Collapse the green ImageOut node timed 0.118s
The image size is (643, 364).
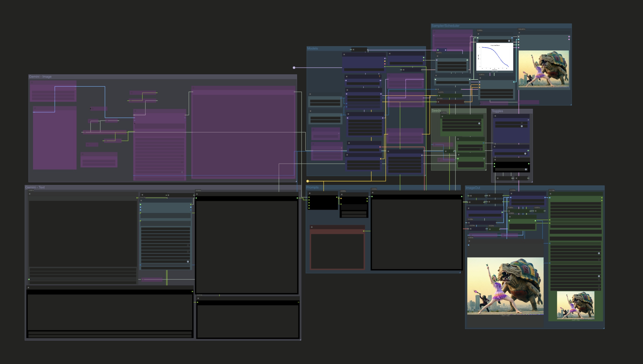point(550,194)
